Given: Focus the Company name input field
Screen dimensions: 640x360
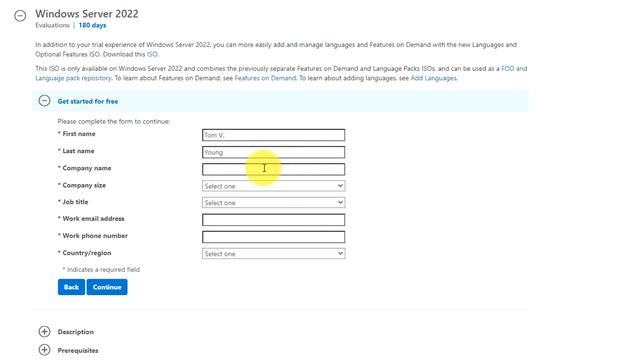Looking at the screenshot, I should (x=273, y=169).
